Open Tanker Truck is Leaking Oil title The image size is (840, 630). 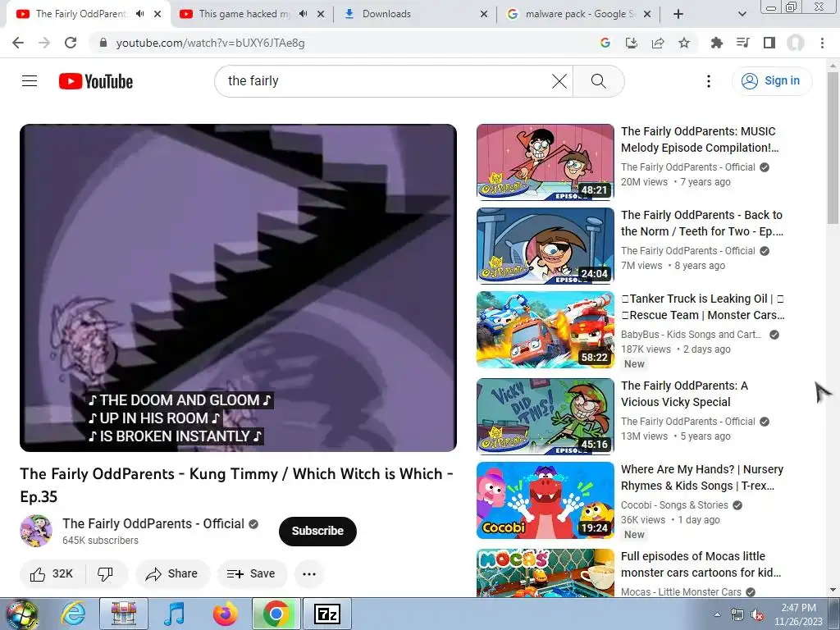(703, 307)
